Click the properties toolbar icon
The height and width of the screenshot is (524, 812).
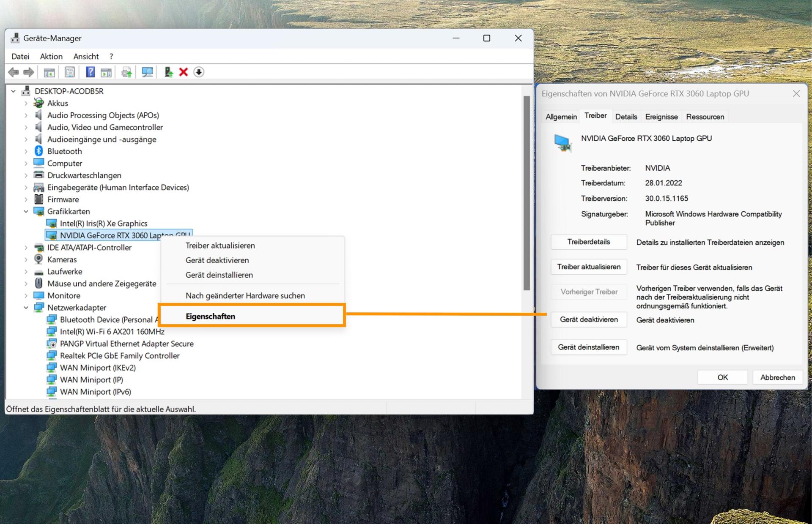pyautogui.click(x=69, y=72)
